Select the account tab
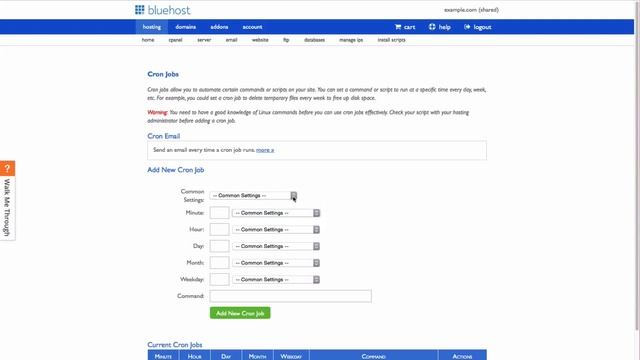 pos(252,27)
